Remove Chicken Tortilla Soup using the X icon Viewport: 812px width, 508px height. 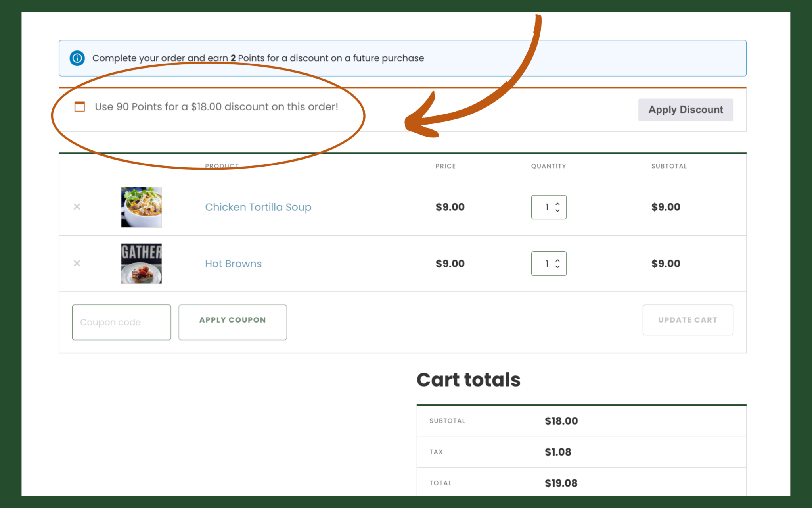(x=77, y=207)
